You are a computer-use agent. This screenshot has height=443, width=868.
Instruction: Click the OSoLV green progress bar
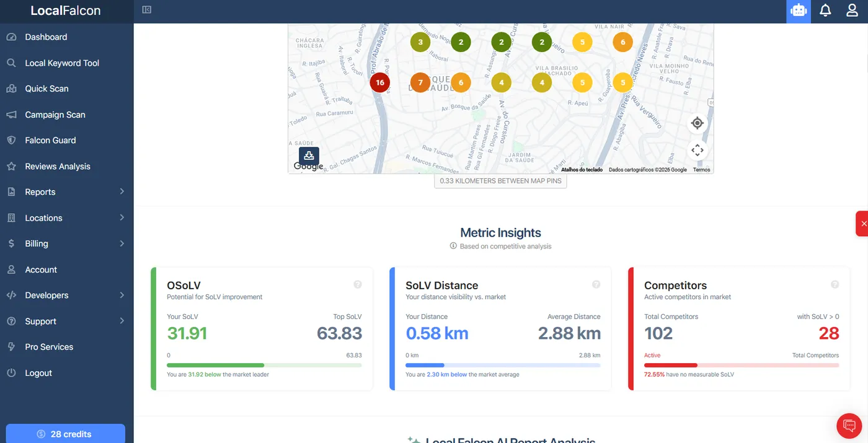264,366
